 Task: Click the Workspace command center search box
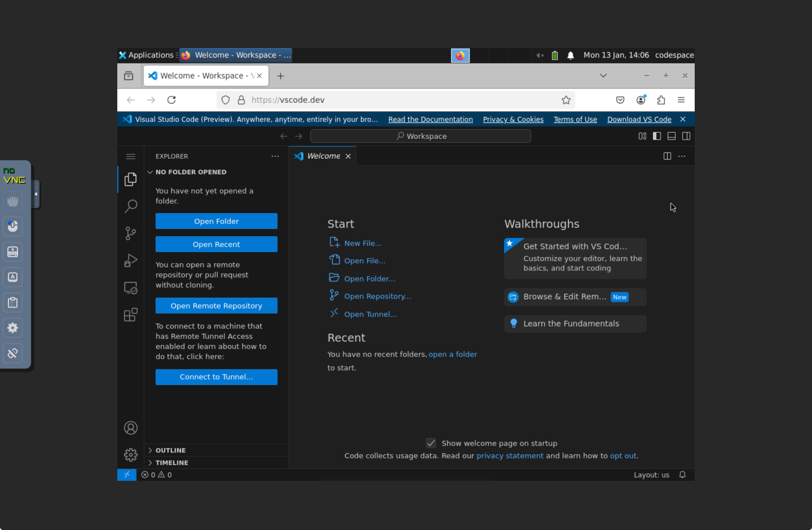(420, 136)
